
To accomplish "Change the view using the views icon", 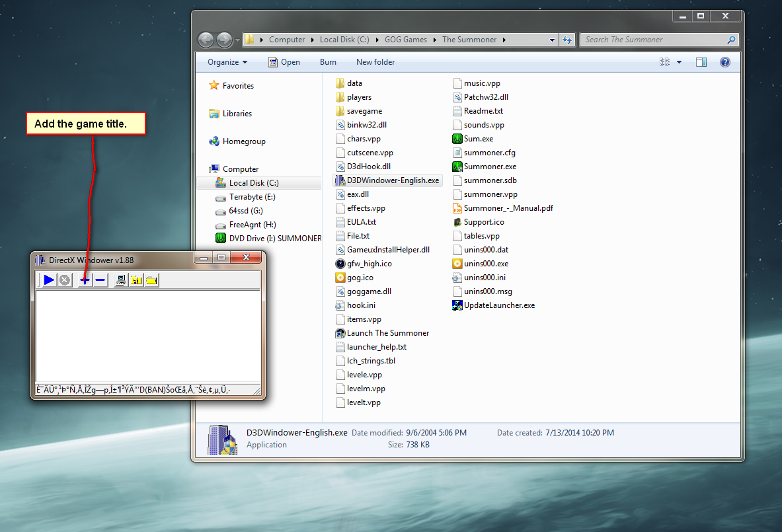I will 664,62.
